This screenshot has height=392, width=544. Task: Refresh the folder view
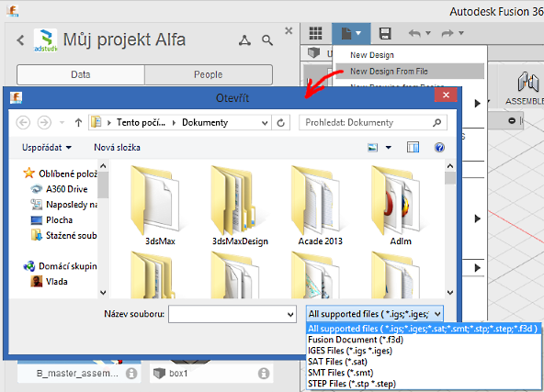[281, 122]
